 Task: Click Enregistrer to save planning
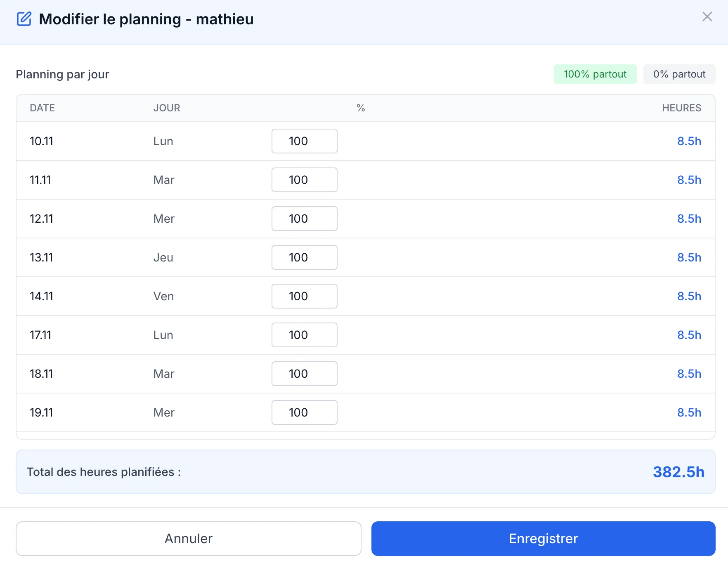click(x=543, y=538)
